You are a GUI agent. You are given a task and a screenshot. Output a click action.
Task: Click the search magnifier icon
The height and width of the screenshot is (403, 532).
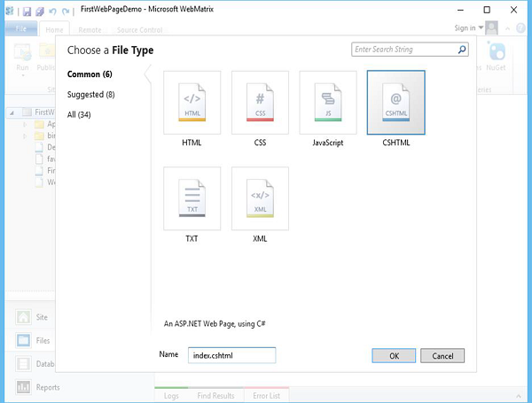[462, 50]
